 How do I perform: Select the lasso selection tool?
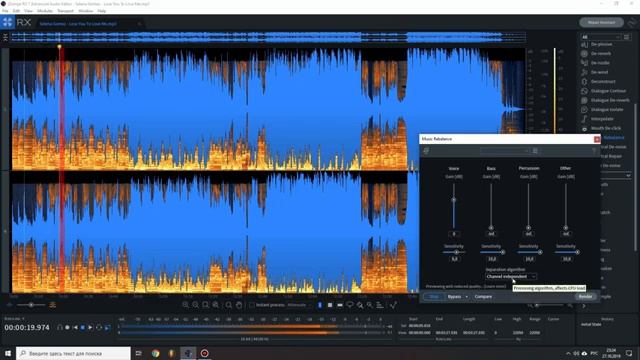(350, 305)
